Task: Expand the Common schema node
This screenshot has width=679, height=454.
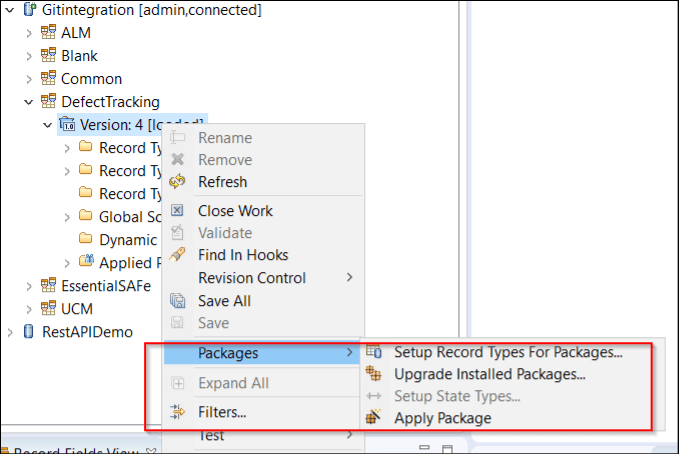Action: 29,79
